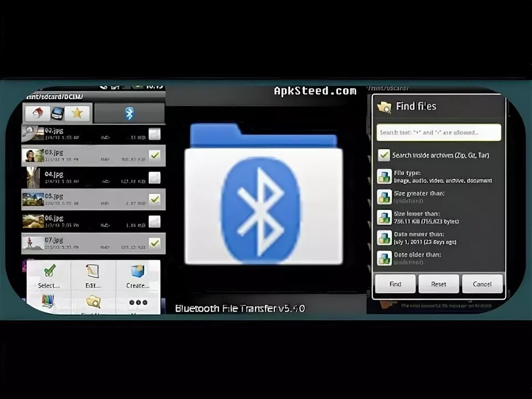The width and height of the screenshot is (532, 399).
Task: Open the SD card storage icon
Action: click(57, 113)
